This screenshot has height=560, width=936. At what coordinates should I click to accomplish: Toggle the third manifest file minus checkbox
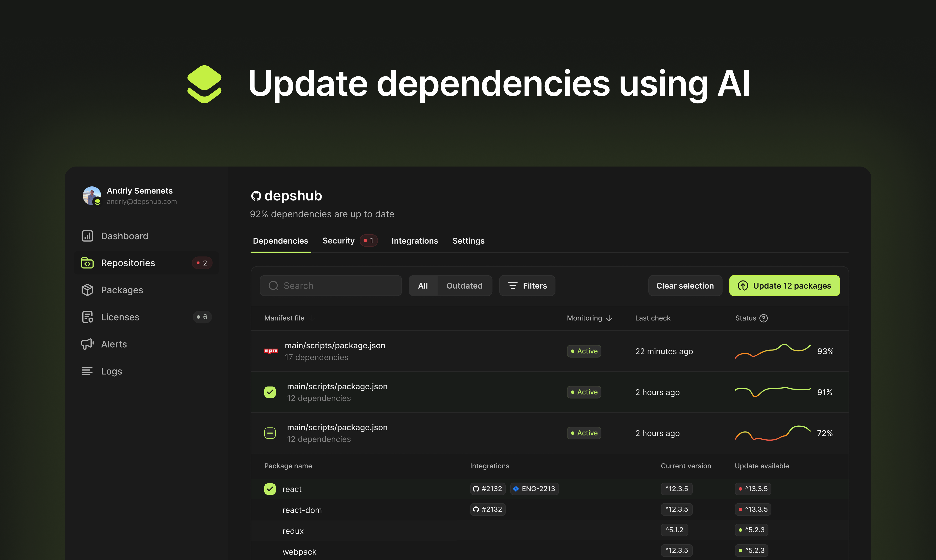point(270,432)
